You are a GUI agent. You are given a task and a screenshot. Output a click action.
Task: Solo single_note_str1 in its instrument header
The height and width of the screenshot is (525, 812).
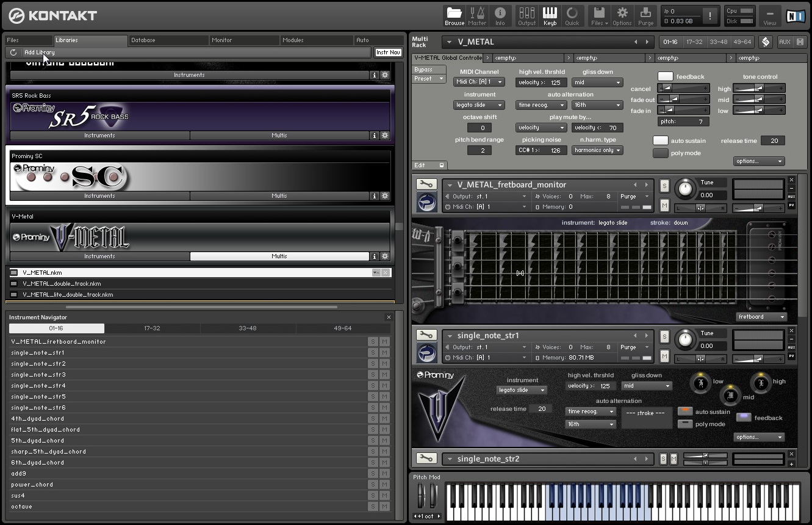coord(664,336)
